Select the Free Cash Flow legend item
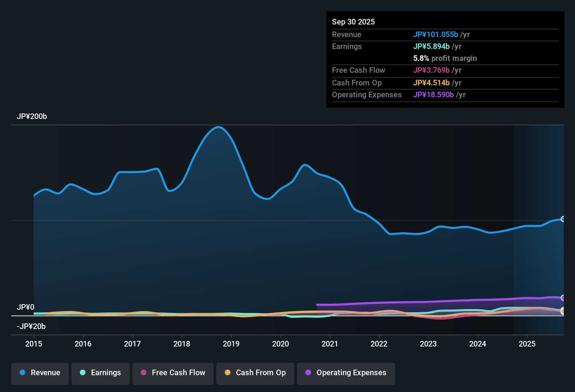Viewport: 575px width, 392px height. (173, 373)
